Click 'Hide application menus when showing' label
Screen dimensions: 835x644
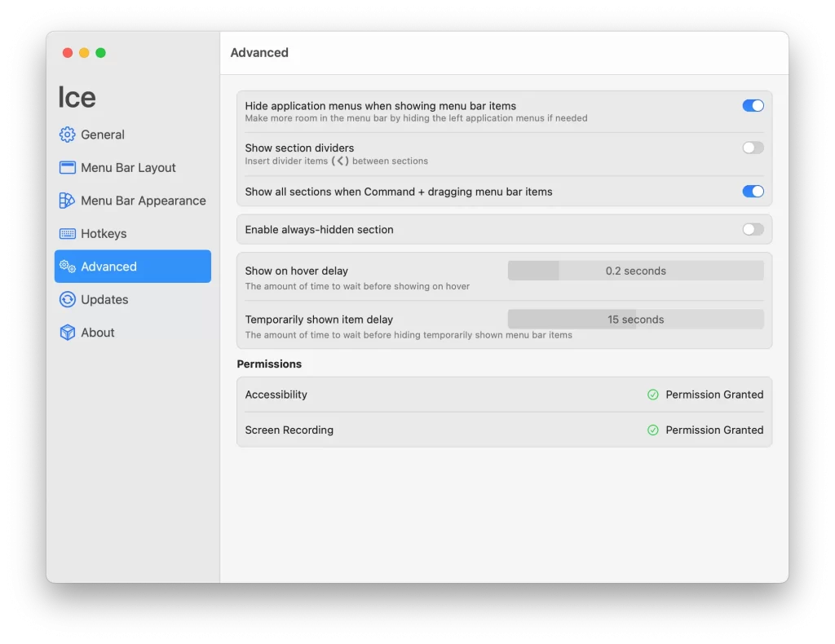(x=381, y=106)
